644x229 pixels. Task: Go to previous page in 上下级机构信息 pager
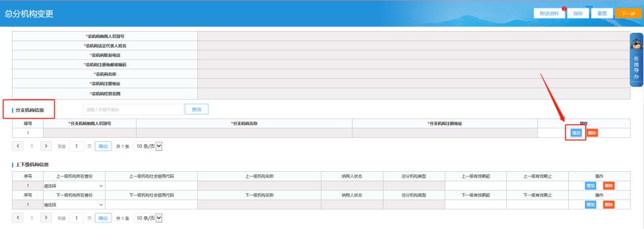point(18,218)
